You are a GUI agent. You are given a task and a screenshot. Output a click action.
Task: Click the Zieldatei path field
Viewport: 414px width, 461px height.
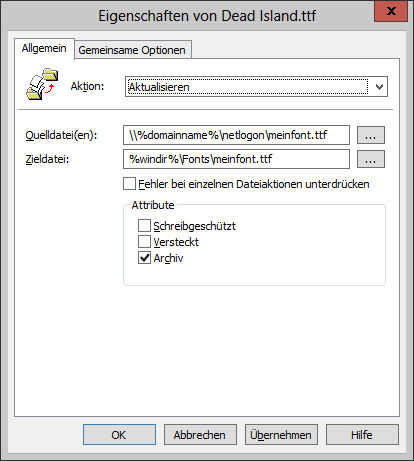(x=236, y=159)
